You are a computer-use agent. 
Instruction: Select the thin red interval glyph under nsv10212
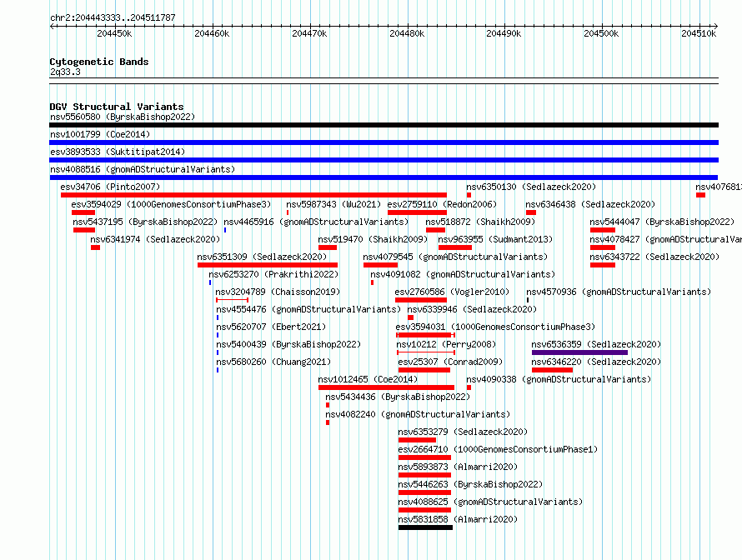(x=426, y=352)
